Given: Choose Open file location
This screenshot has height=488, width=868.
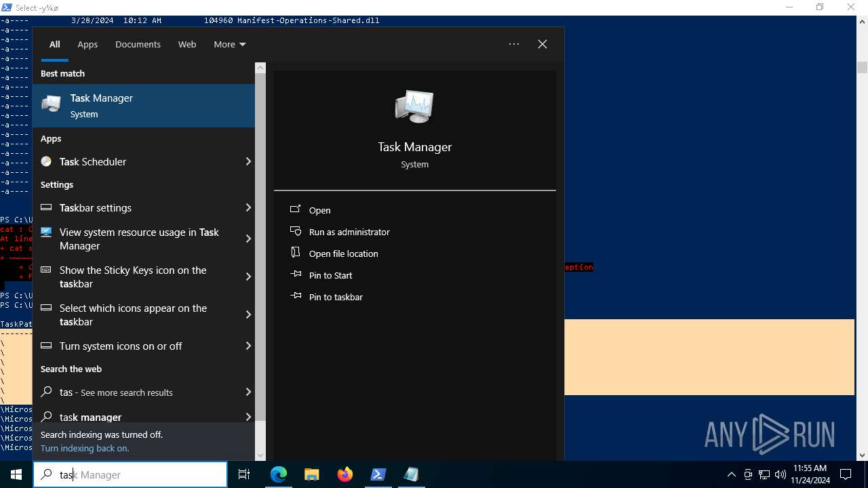Looking at the screenshot, I should 344,253.
